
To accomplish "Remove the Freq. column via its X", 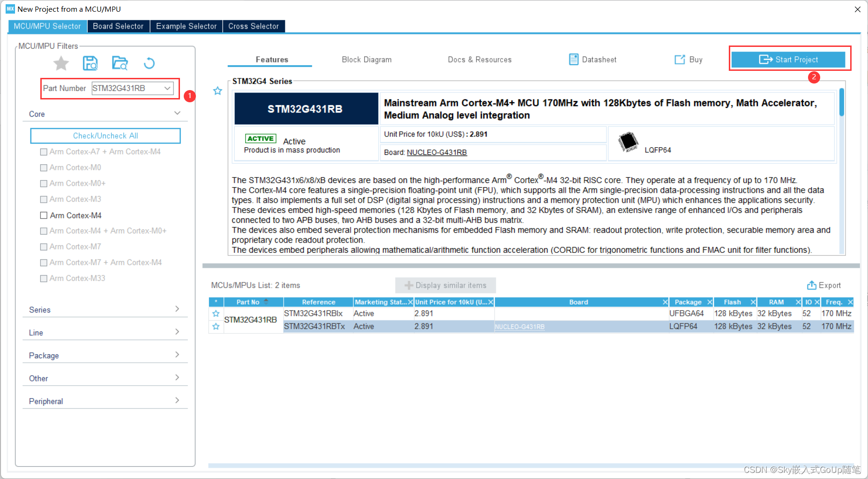I will (x=850, y=302).
